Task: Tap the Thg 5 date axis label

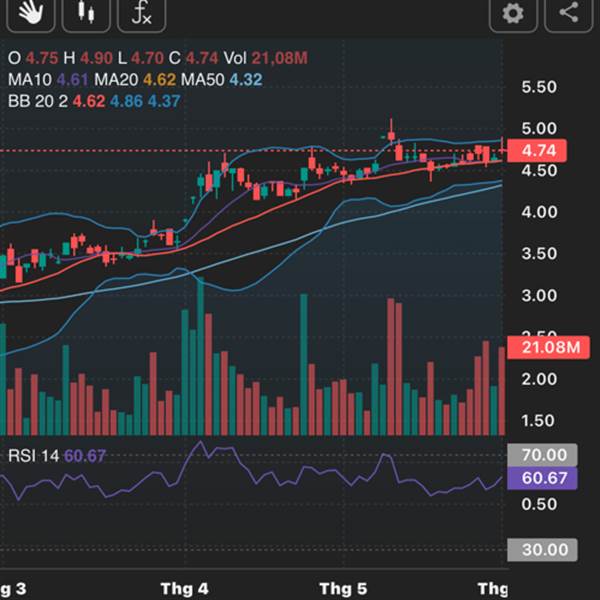Action: tap(343, 589)
